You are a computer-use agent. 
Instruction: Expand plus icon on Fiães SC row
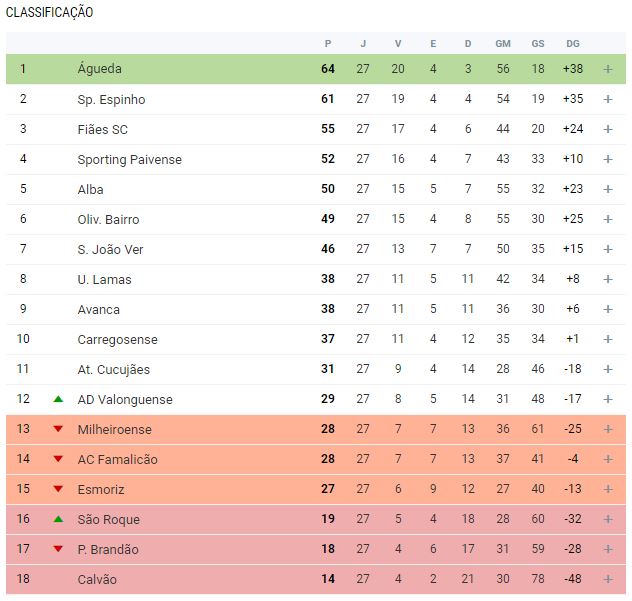(x=608, y=129)
